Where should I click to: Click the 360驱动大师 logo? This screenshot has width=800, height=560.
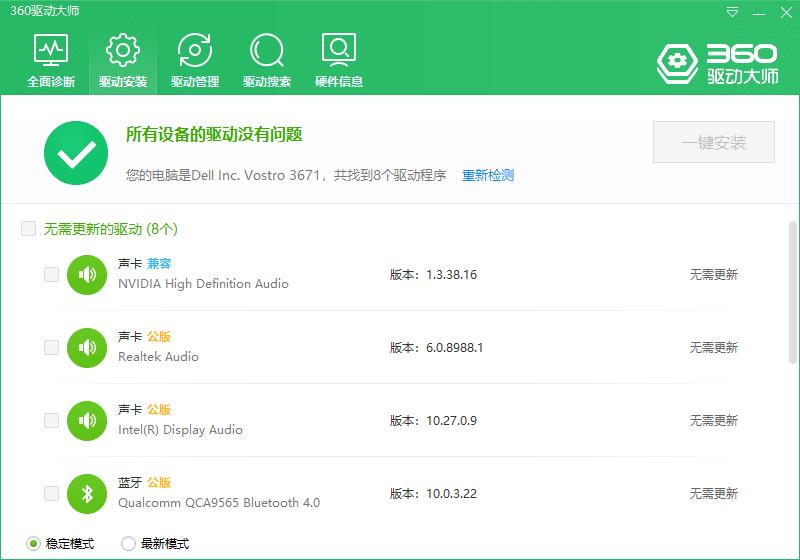click(717, 63)
